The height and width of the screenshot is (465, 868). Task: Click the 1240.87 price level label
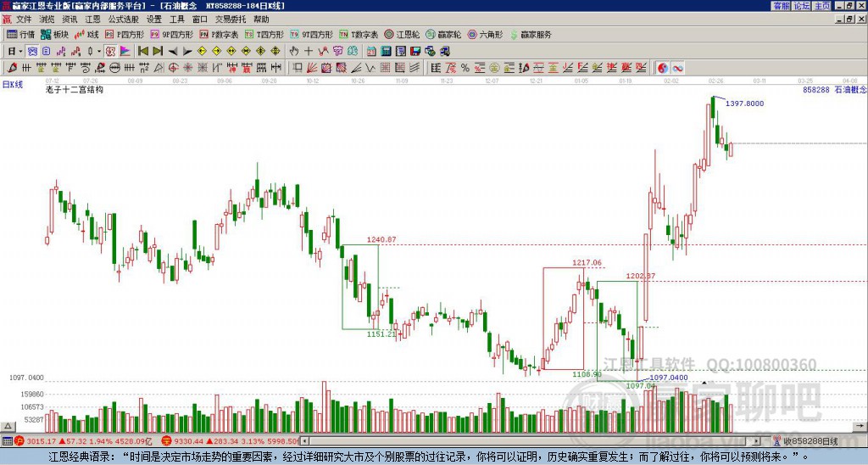[381, 239]
